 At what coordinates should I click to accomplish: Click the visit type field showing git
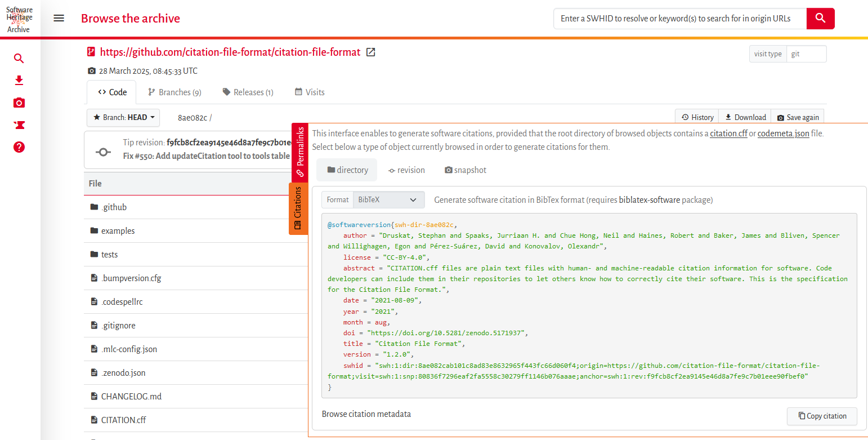pos(806,54)
